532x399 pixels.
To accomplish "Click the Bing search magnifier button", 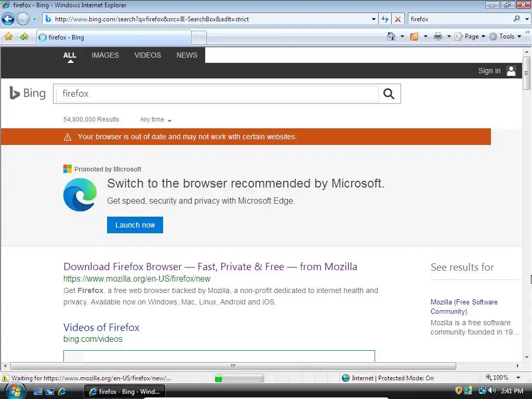I will (389, 94).
